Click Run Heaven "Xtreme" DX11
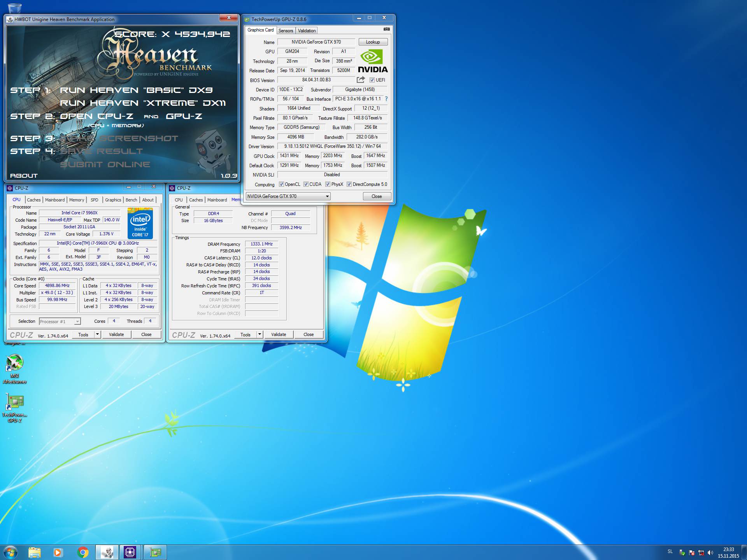 pyautogui.click(x=142, y=103)
